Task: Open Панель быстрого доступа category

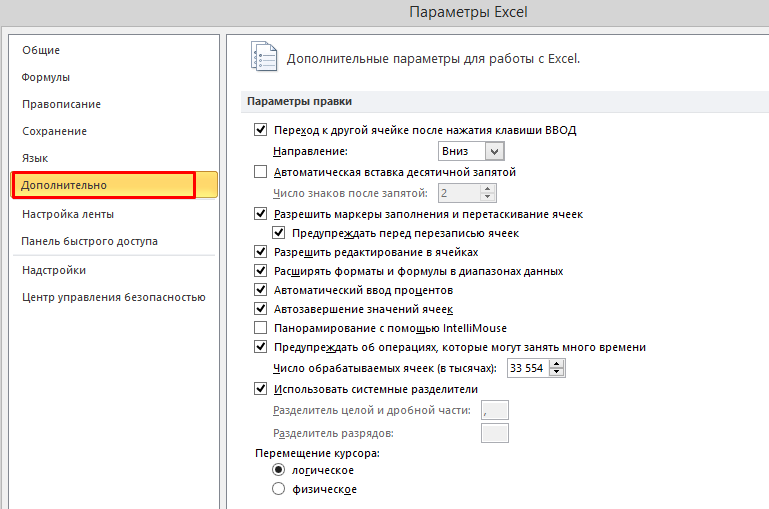Action: click(89, 241)
